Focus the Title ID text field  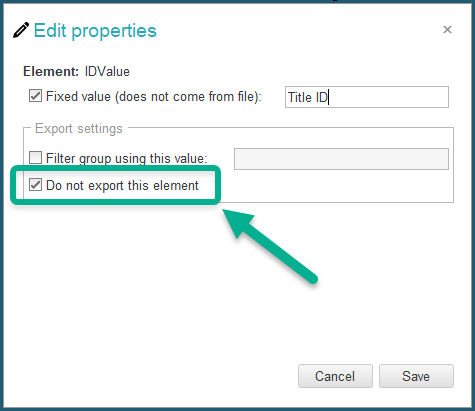(367, 97)
